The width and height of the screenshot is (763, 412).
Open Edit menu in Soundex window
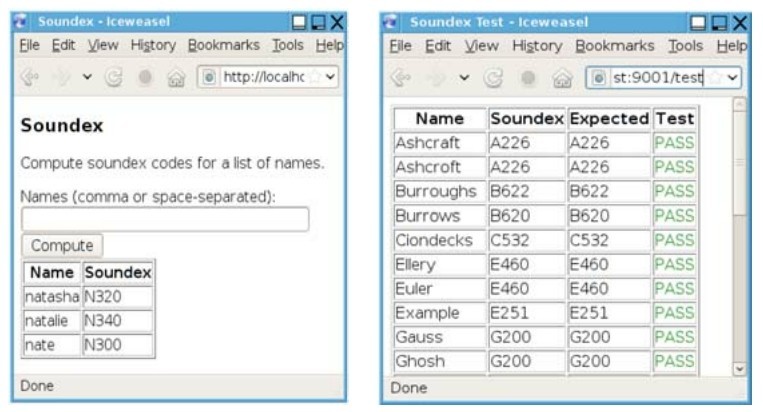(x=63, y=45)
